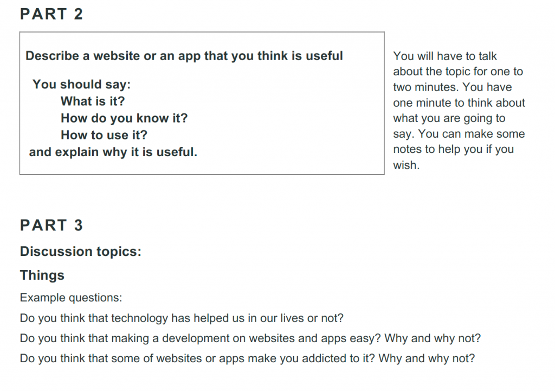
Task: Click question about apps making you addicted
Action: [247, 358]
